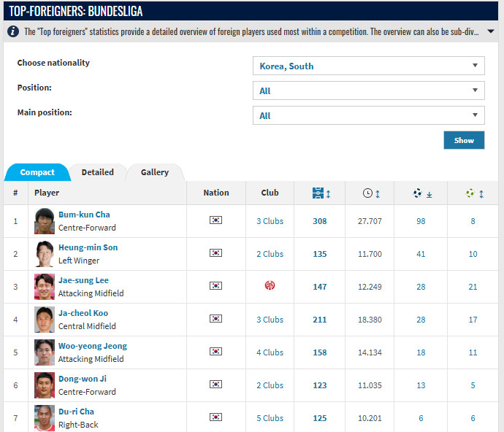Switch to the Detailed tab
504x432 pixels.
coord(98,172)
